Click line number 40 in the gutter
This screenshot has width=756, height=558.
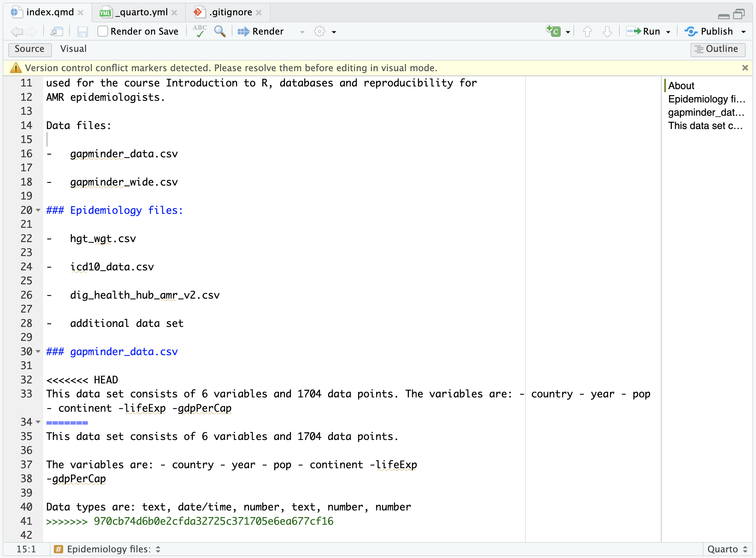pyautogui.click(x=26, y=507)
